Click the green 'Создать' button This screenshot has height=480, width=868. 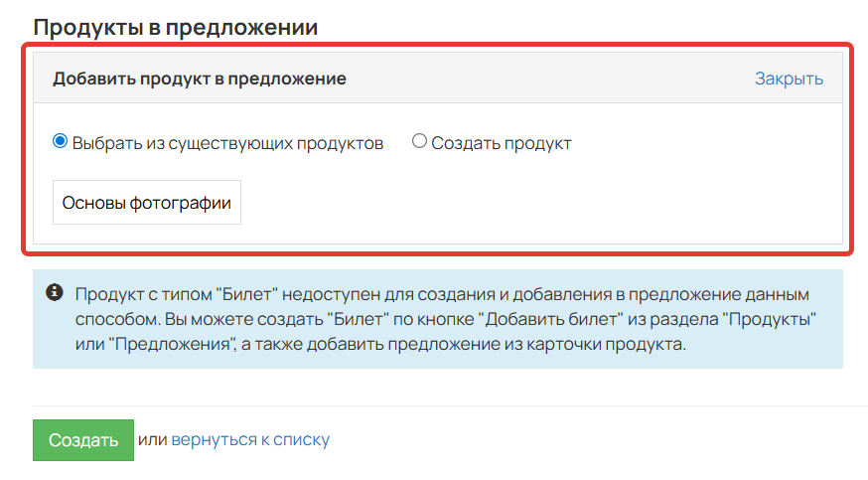click(83, 440)
